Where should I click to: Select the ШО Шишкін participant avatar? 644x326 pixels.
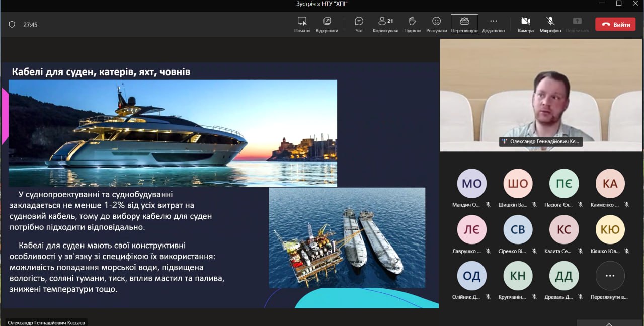click(x=518, y=184)
